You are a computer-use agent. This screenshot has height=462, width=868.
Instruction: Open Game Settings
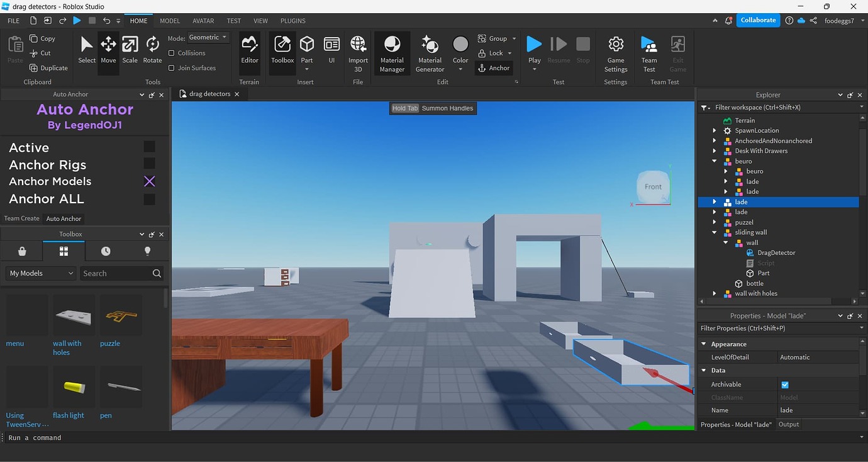616,53
